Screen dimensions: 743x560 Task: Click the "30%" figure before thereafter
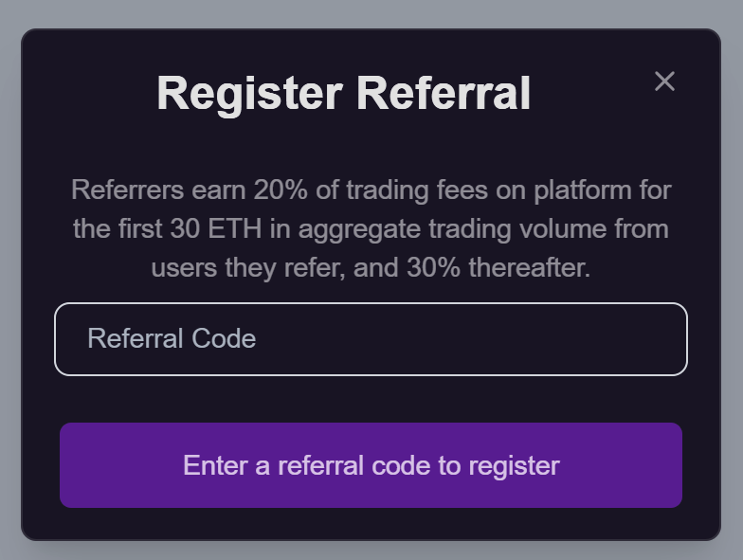[x=435, y=267]
